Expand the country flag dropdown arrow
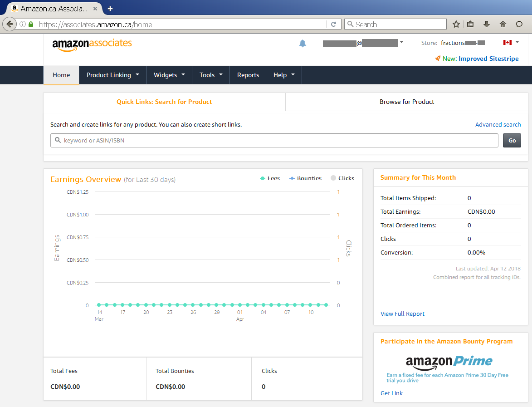Image resolution: width=532 pixels, height=407 pixels. (517, 43)
